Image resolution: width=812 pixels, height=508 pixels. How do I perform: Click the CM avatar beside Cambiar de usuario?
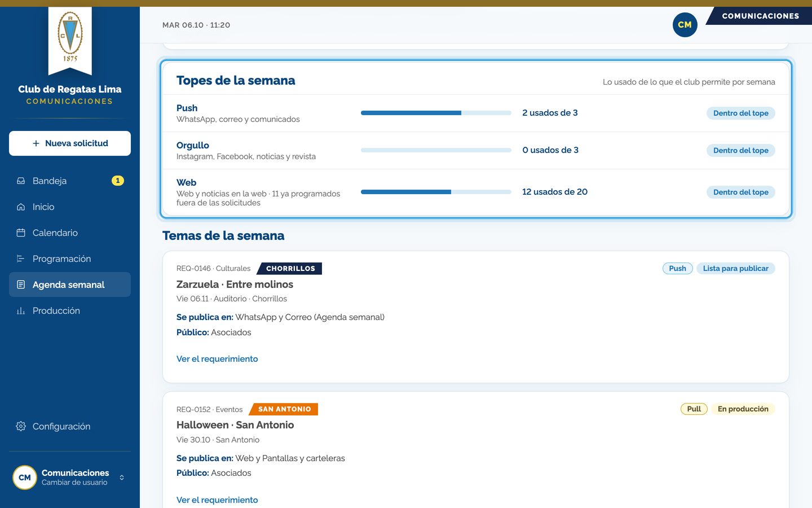point(25,478)
